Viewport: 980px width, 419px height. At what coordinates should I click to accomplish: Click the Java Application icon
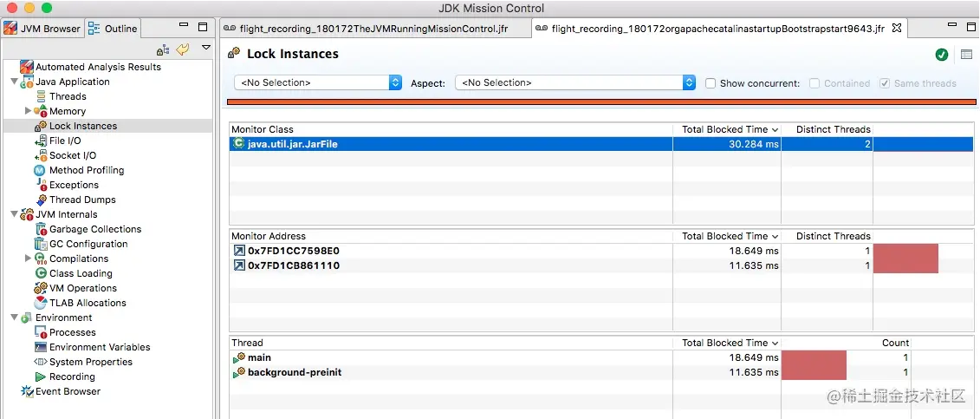(27, 82)
